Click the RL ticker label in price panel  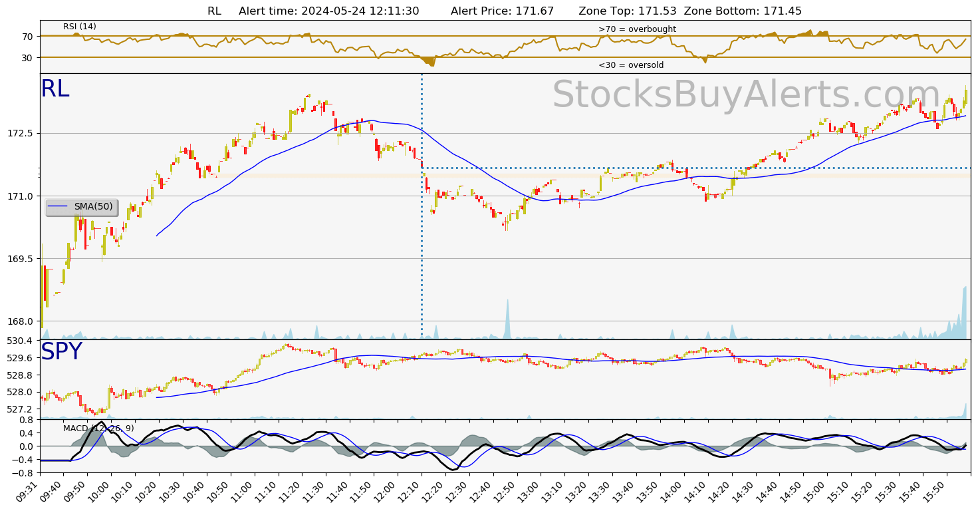(x=55, y=89)
